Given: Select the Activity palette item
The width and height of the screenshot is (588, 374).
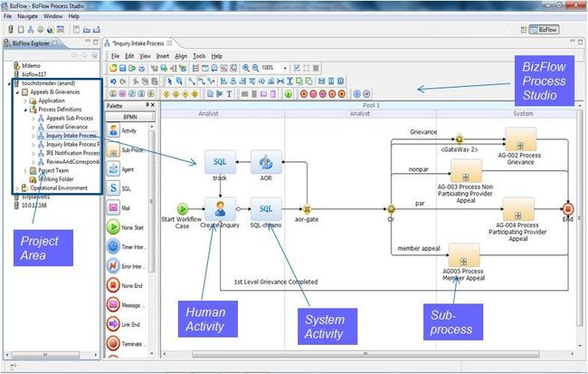Looking at the screenshot, I should pyautogui.click(x=123, y=130).
